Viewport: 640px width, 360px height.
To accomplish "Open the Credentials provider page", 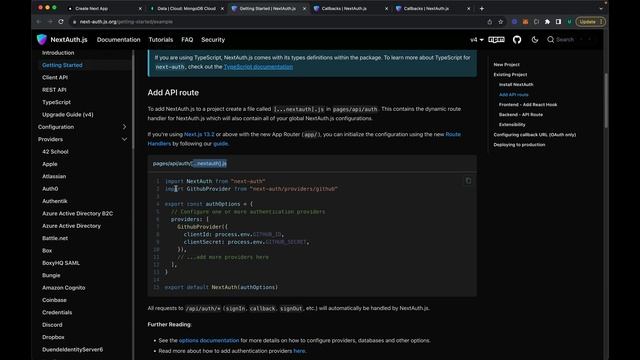I will point(57,312).
